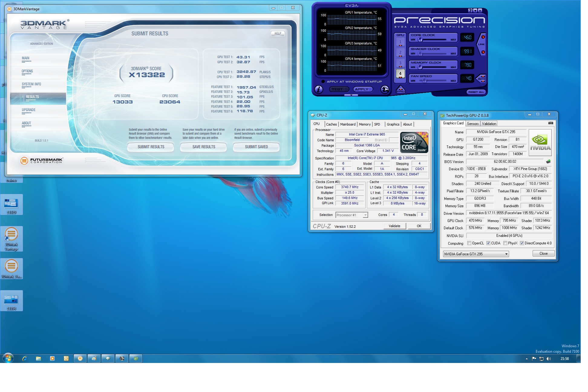Select GPU 3 in Precision
Screen dimensions: 588x392
400,63
